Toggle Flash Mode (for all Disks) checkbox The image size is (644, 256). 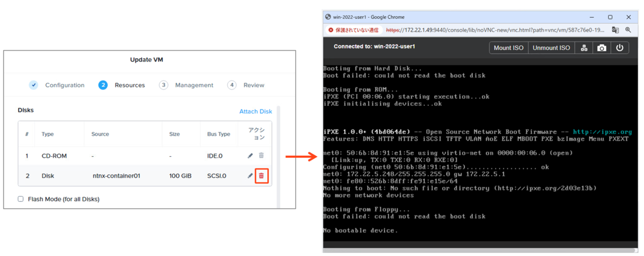[x=21, y=199]
